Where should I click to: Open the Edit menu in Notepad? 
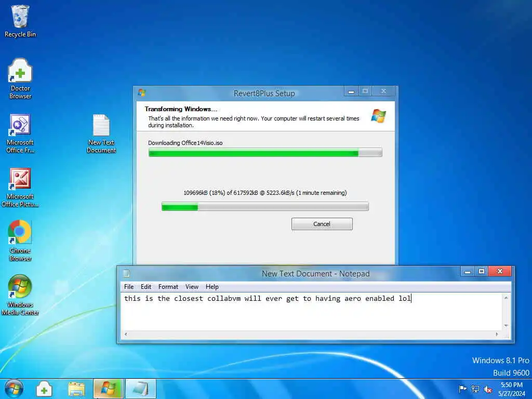tap(146, 287)
